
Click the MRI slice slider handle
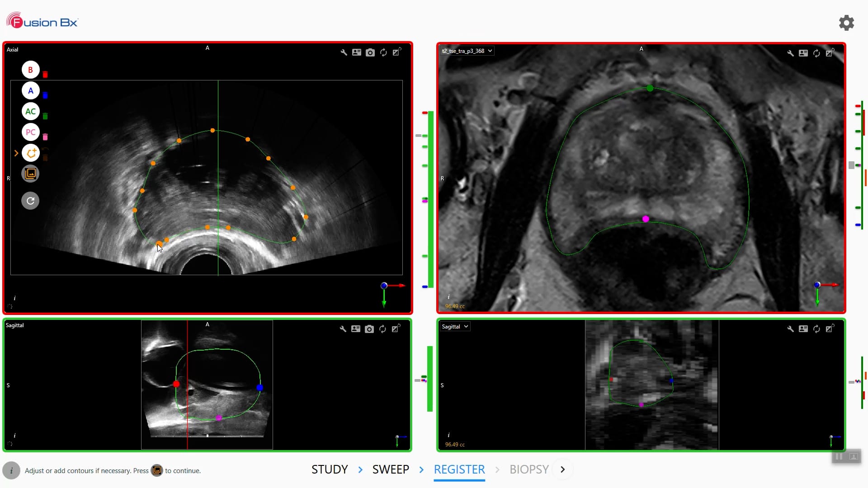[851, 165]
